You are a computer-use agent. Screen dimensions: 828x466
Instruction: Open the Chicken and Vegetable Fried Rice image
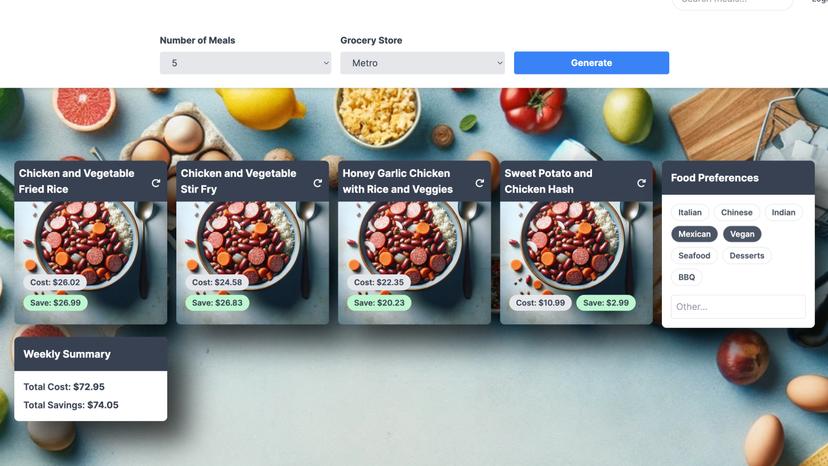coord(91,263)
